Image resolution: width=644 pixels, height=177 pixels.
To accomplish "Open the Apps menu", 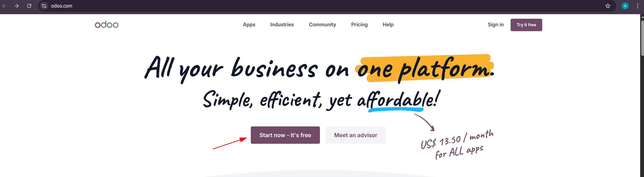I will tap(249, 25).
